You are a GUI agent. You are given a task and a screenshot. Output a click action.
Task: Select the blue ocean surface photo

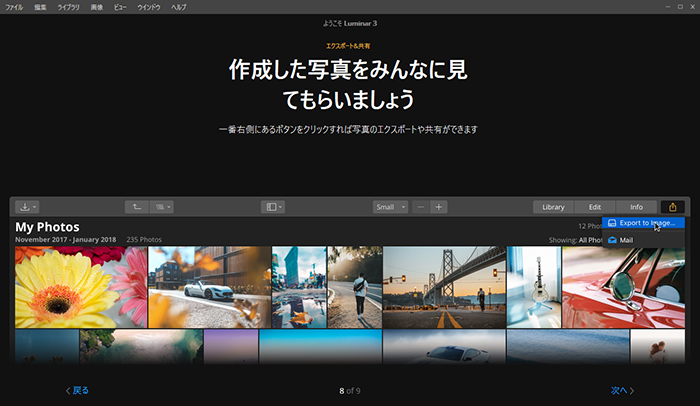click(568, 346)
